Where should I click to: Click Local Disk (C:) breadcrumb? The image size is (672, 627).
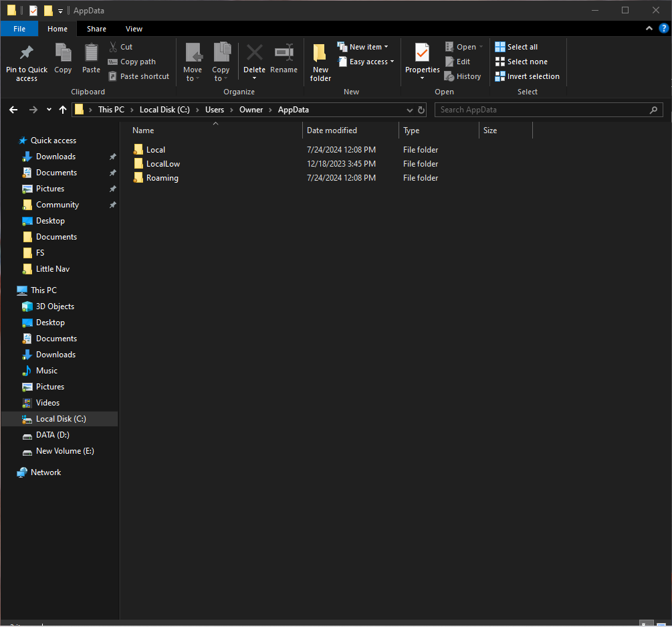pos(164,110)
